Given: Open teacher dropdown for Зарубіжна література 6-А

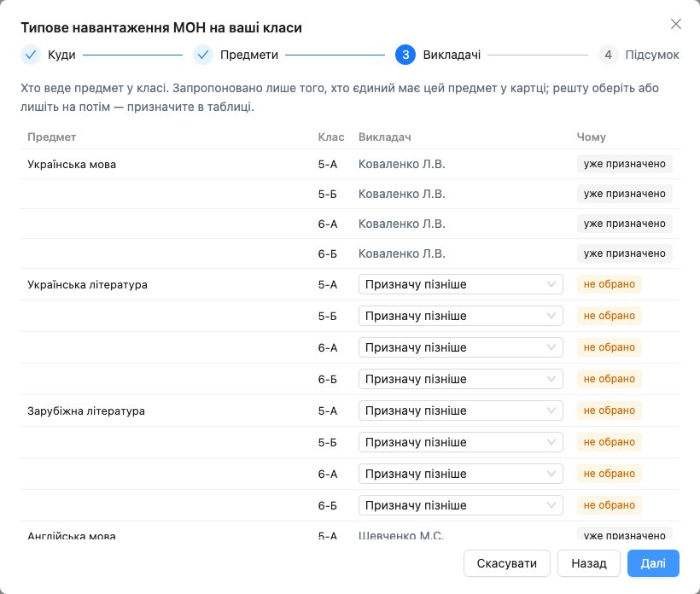Looking at the screenshot, I should 461,474.
